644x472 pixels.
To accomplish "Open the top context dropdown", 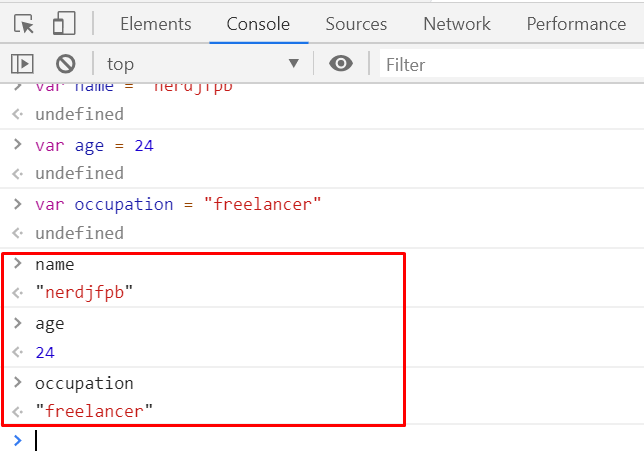I will (x=203, y=64).
